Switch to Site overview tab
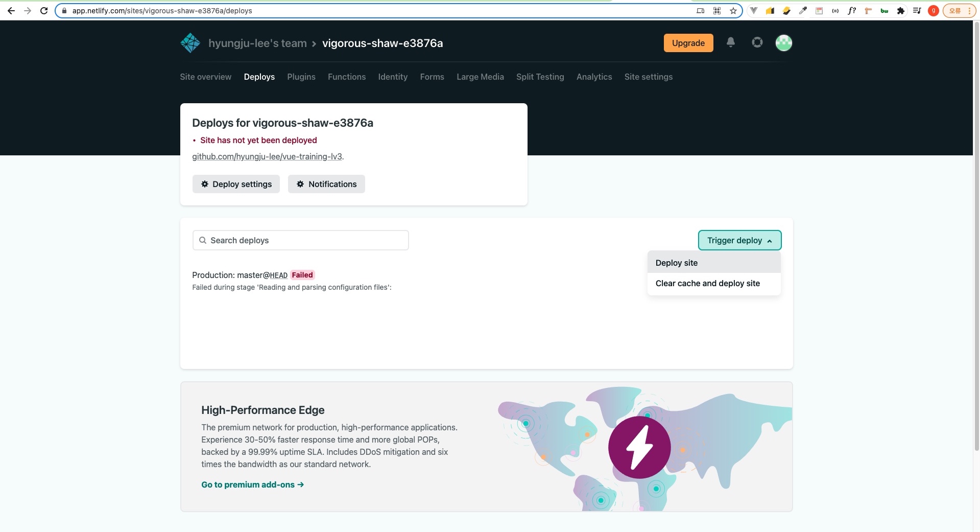Image resolution: width=980 pixels, height=532 pixels. (205, 77)
